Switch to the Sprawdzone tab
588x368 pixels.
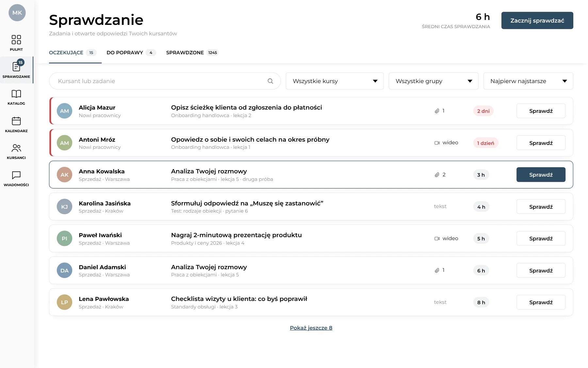point(192,53)
